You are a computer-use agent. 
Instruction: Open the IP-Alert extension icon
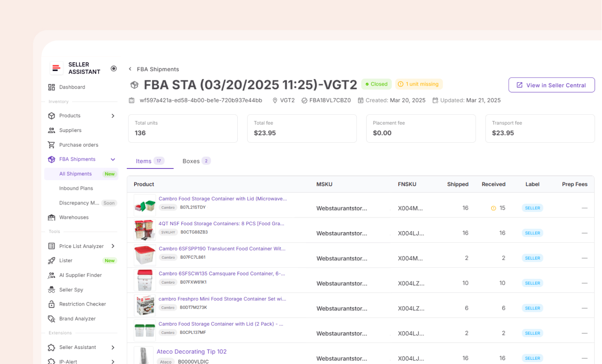tap(52, 361)
